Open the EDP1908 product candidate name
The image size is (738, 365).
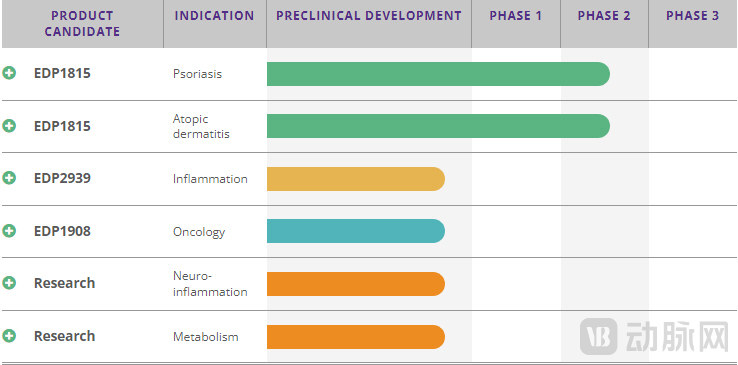(x=62, y=231)
